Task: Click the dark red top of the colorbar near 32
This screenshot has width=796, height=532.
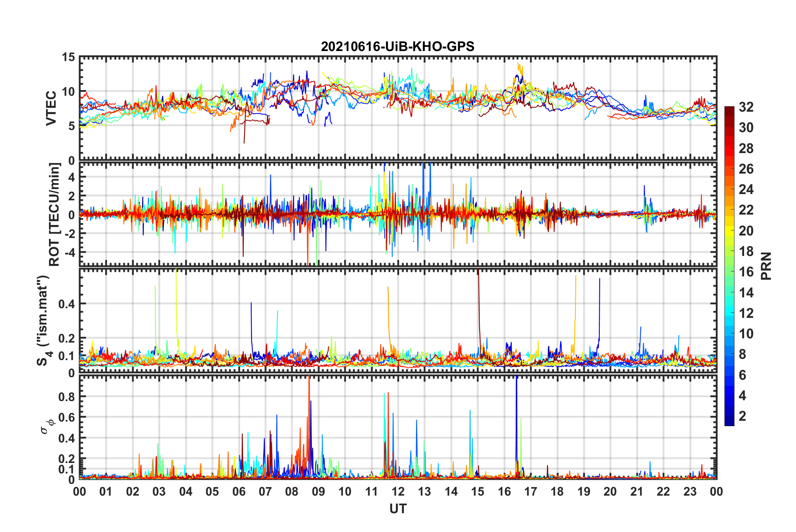Action: pos(729,110)
